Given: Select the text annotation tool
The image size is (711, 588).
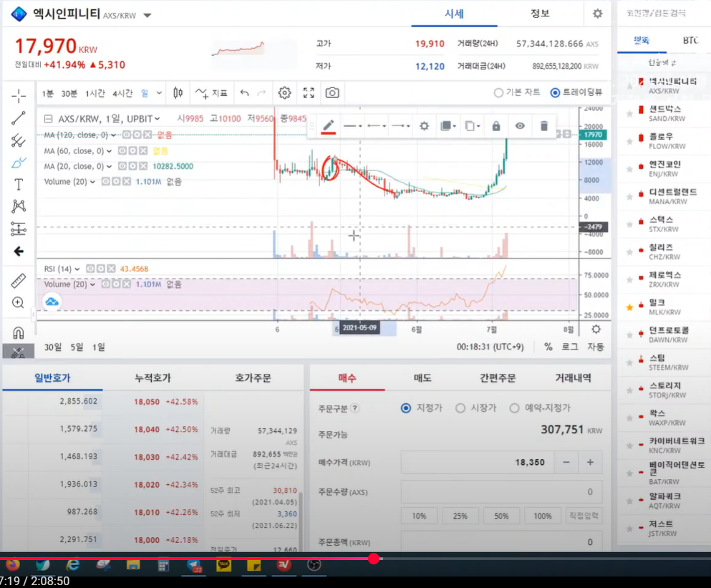Looking at the screenshot, I should (x=19, y=185).
